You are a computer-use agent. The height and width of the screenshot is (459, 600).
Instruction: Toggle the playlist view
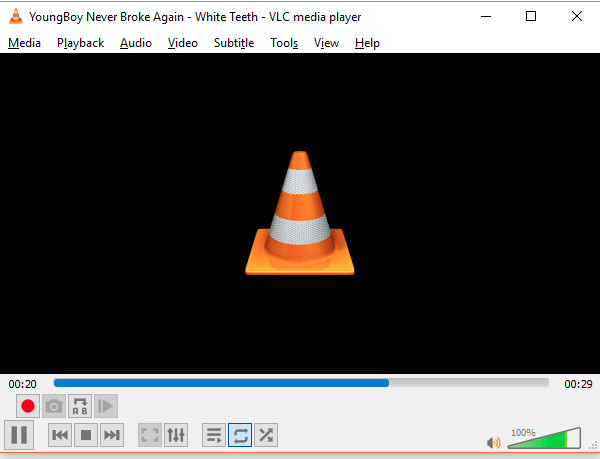214,435
